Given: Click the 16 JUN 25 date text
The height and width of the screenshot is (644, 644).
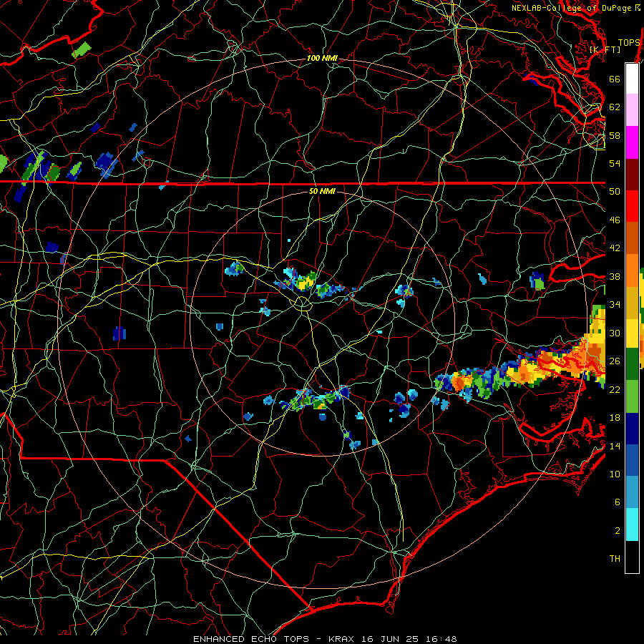Looking at the screenshot, I should (390, 639).
